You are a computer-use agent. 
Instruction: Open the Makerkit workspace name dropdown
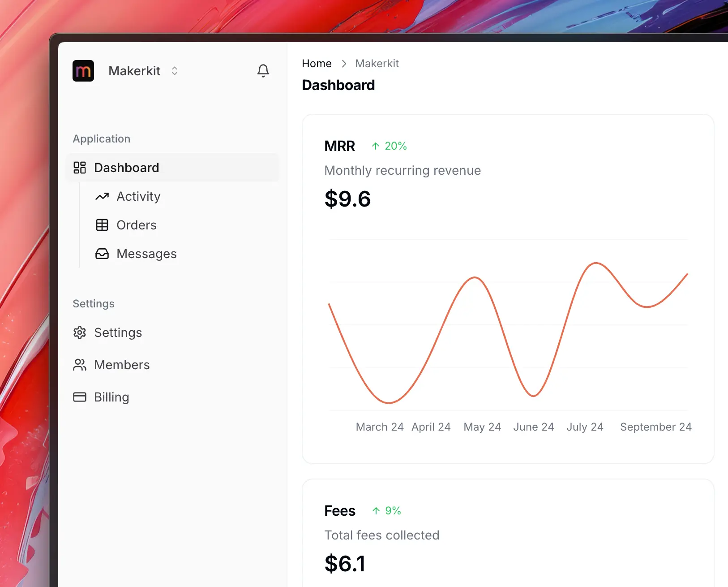tap(134, 71)
